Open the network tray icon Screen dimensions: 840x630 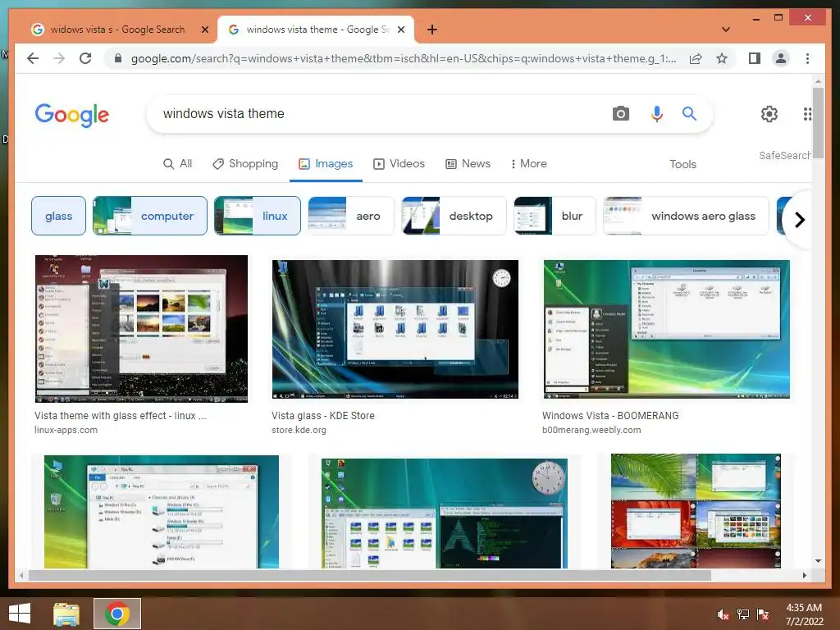pyautogui.click(x=743, y=614)
